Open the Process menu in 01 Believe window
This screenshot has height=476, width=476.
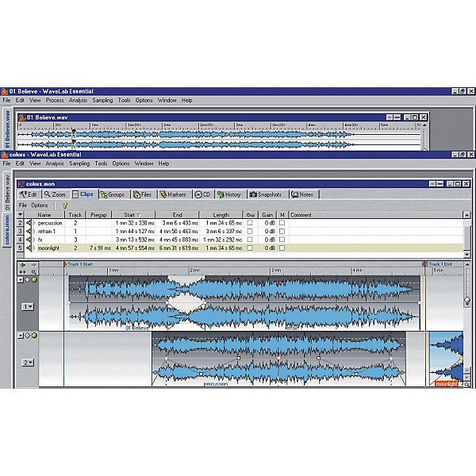[55, 100]
